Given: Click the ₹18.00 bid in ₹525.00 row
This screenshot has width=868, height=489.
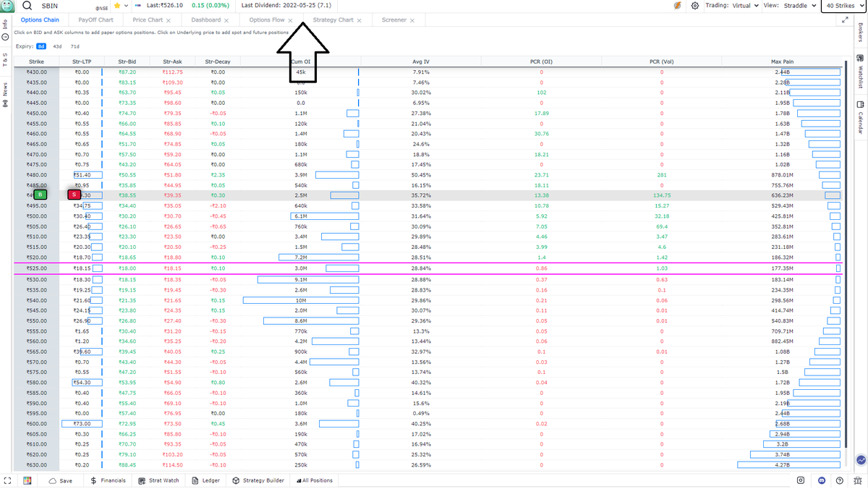Looking at the screenshot, I should point(127,268).
